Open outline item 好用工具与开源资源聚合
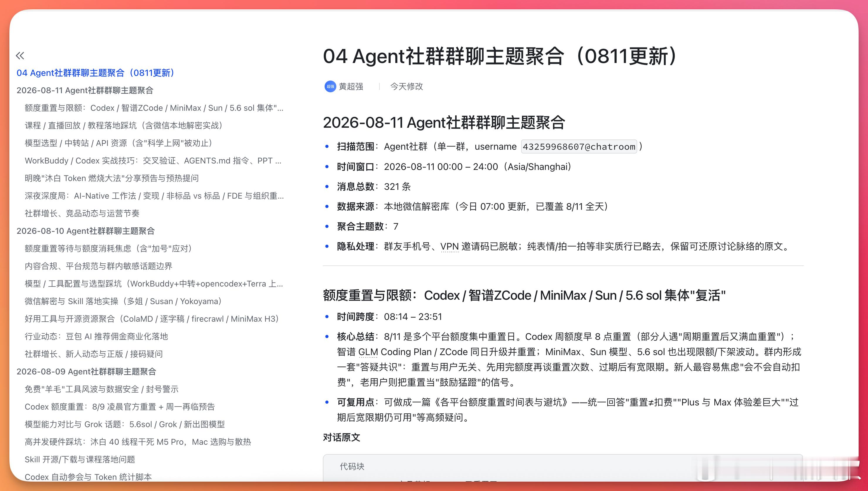 pos(152,319)
